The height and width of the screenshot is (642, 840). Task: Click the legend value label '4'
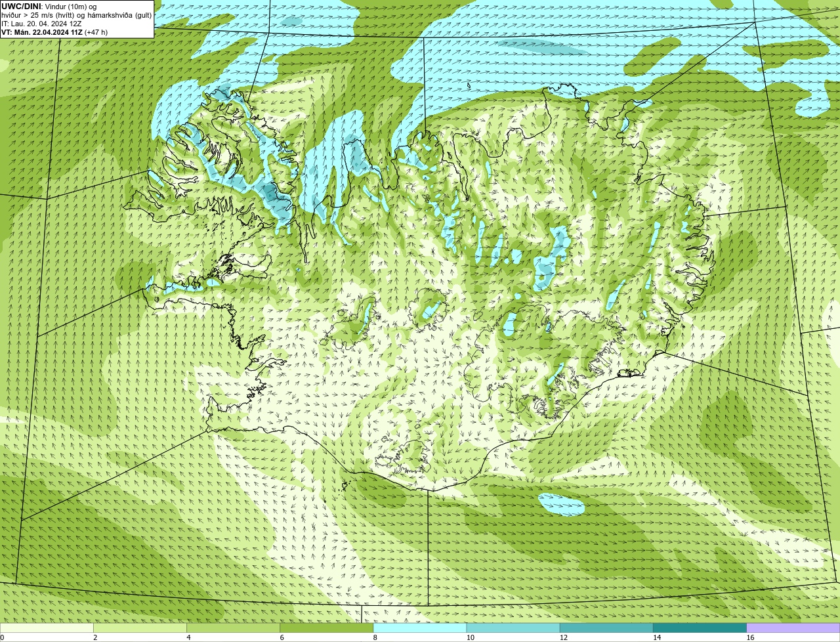188,637
